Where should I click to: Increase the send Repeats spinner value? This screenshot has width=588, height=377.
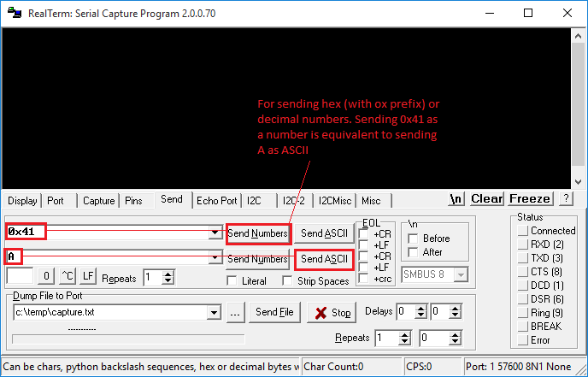click(168, 274)
